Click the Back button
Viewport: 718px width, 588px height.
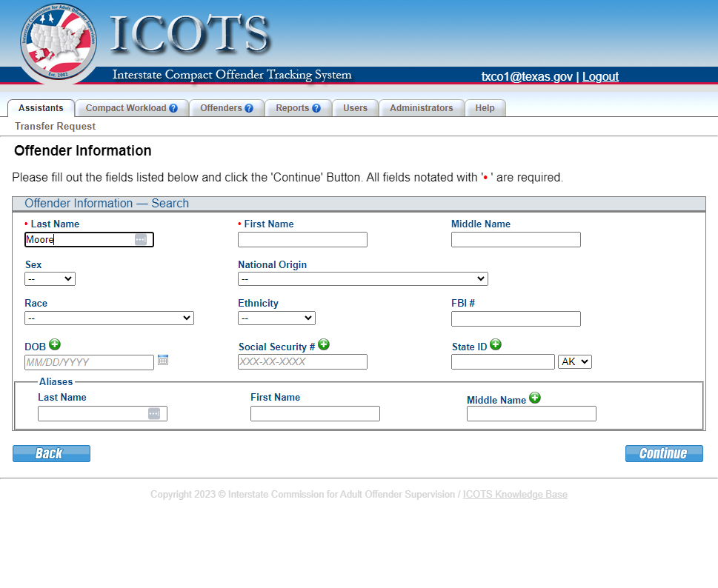[x=51, y=453]
